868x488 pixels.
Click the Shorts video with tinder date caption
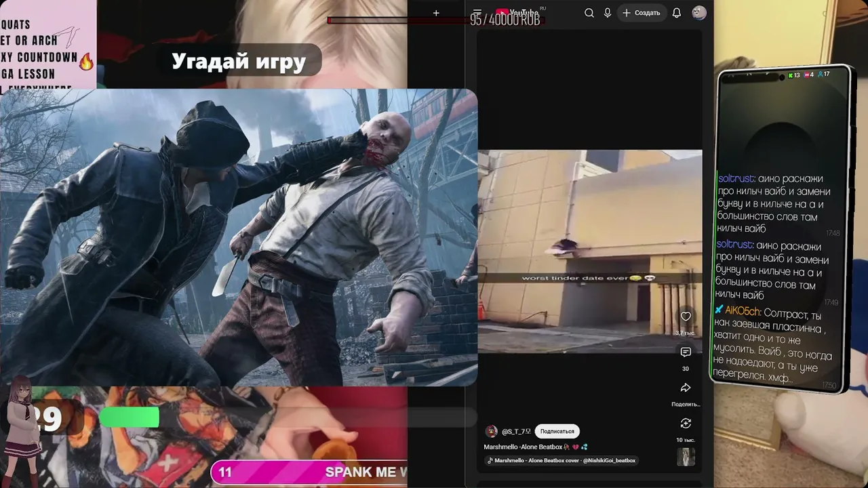click(x=590, y=251)
